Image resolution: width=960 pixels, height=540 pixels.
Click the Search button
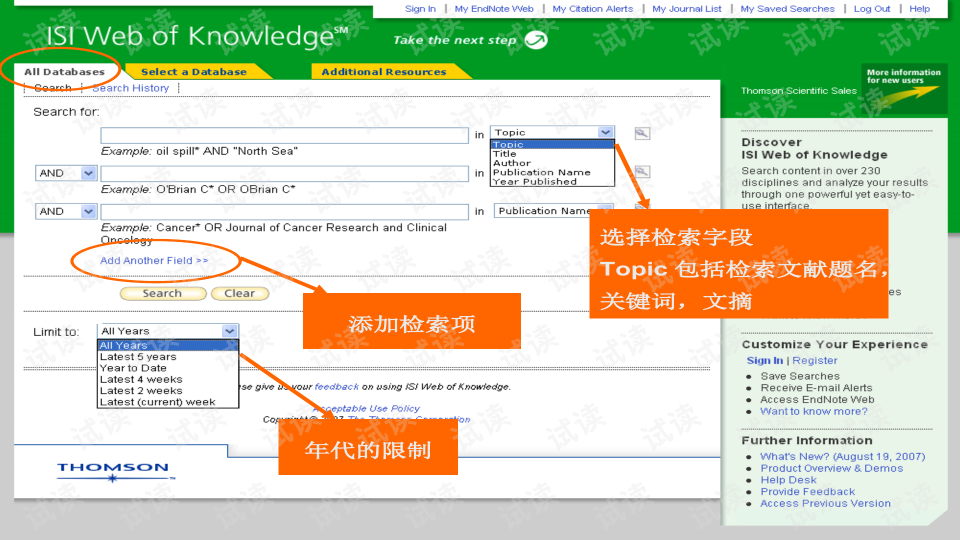163,294
